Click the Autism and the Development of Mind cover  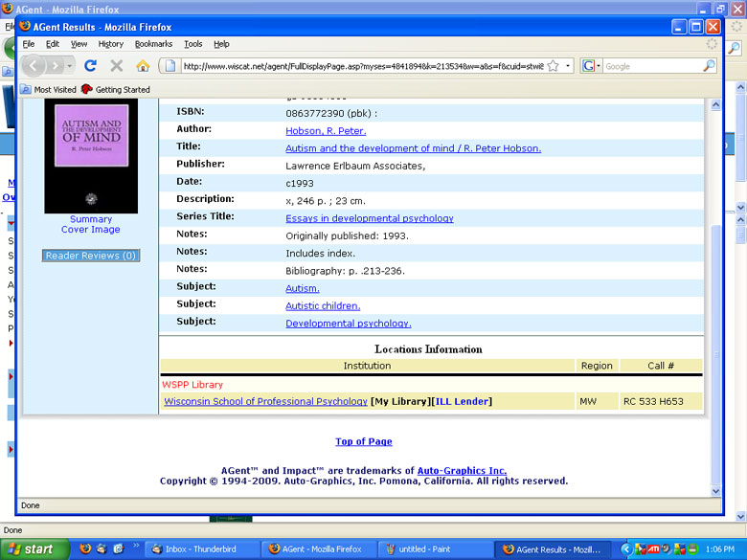[91, 156]
